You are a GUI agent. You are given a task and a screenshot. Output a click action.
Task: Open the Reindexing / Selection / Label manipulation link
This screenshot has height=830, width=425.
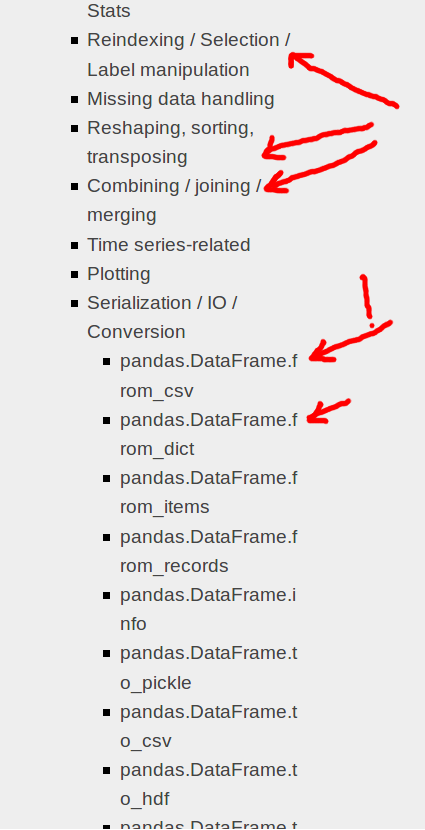click(188, 55)
